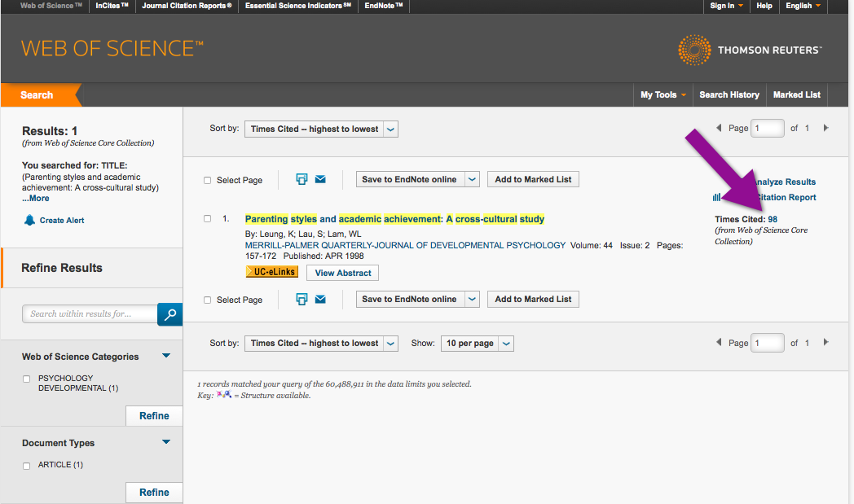This screenshot has height=504, width=854.
Task: Click the Citation Report link
Action: coord(786,197)
